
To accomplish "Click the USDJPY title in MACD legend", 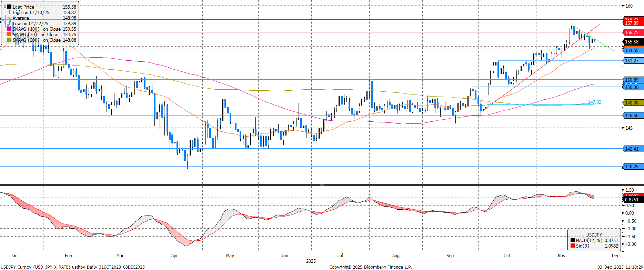I will coord(594,234).
